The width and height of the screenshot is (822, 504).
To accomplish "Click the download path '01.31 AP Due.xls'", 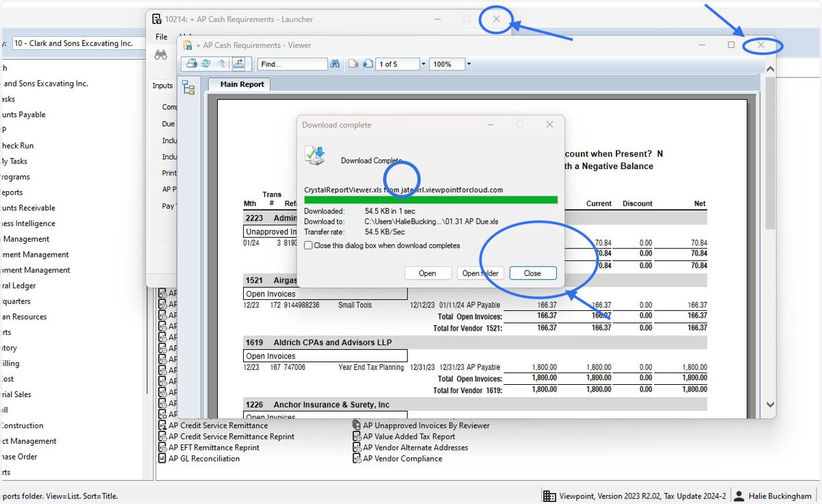I will 432,222.
